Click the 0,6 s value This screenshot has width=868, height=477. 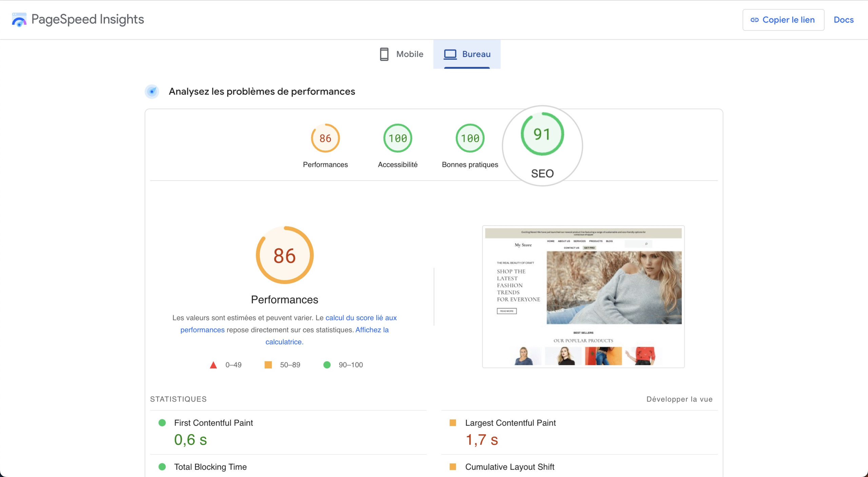(191, 440)
